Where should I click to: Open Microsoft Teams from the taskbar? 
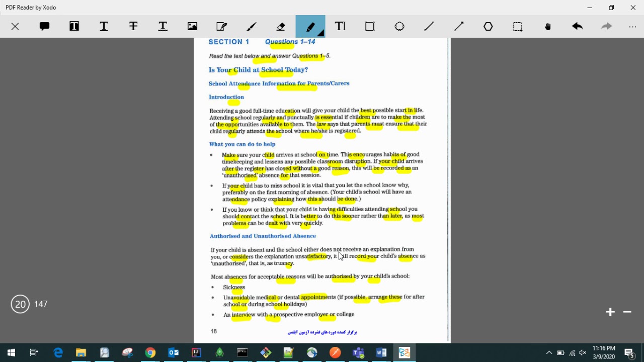[x=358, y=353]
